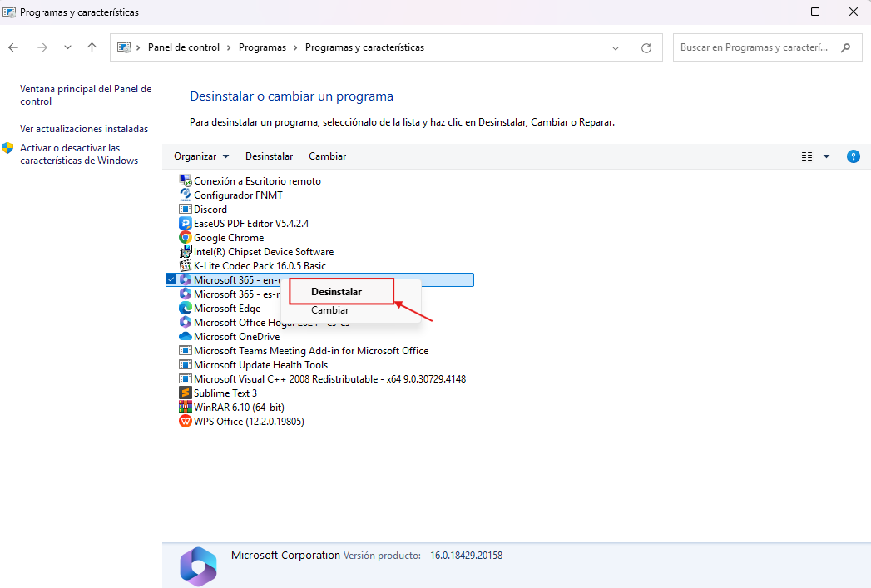Select Conexión a Escritorio remoto entry
871x588 pixels.
coord(257,181)
